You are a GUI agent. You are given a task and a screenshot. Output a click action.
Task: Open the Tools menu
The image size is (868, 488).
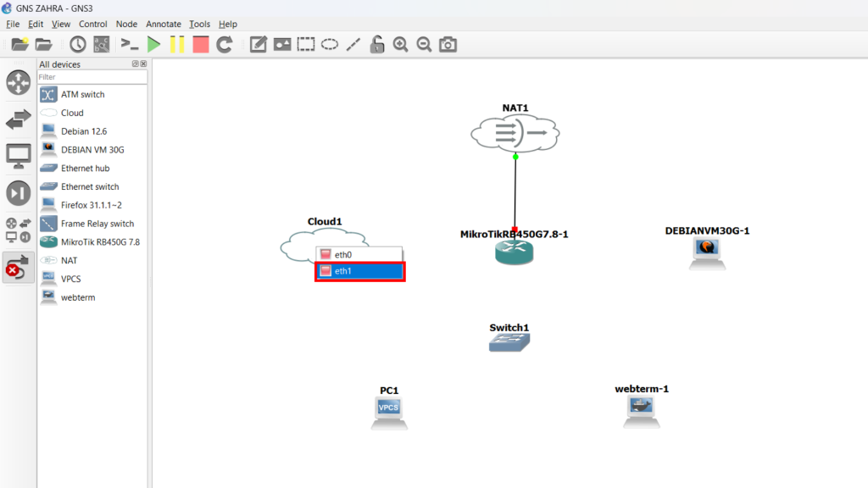[x=199, y=25]
